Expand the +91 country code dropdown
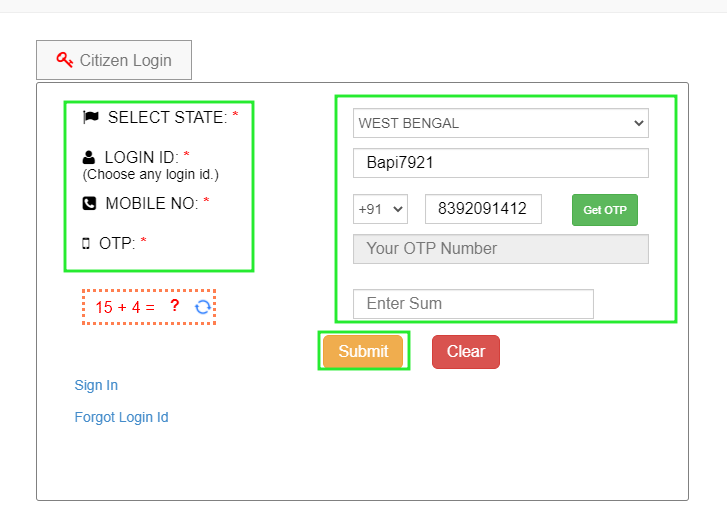Viewport: 727px width, 527px height. pos(380,209)
